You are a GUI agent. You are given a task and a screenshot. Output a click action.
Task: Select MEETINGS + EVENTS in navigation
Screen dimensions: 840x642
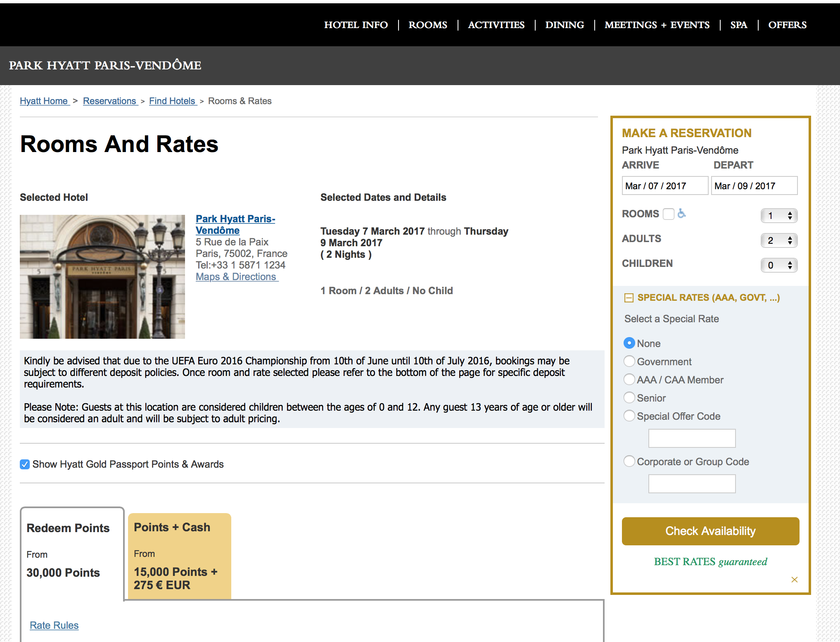coord(657,25)
